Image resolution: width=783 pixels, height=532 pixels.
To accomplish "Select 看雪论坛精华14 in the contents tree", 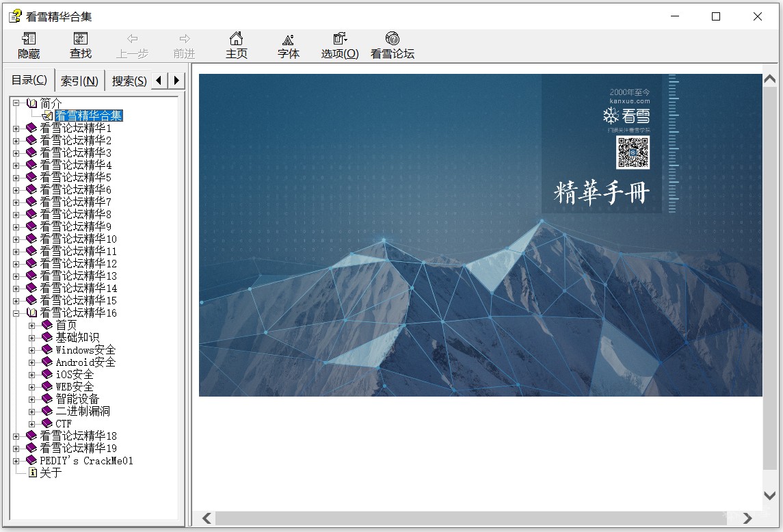I will point(79,289).
